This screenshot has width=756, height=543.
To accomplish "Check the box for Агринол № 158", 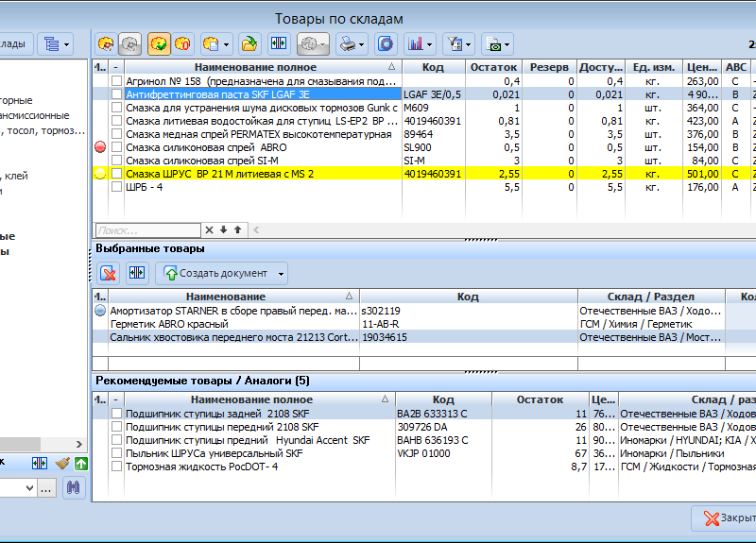I will (116, 80).
